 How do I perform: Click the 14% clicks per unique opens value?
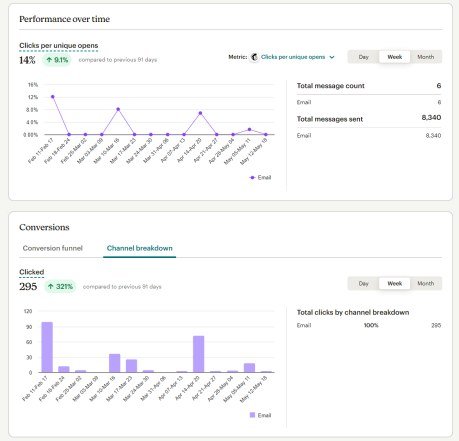pos(27,60)
